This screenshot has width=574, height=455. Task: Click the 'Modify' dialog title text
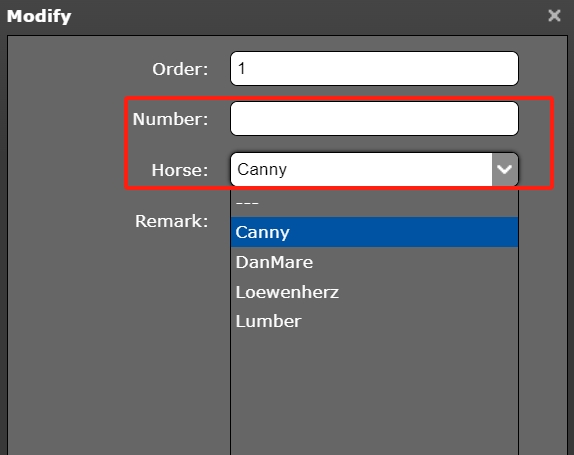tap(39, 16)
